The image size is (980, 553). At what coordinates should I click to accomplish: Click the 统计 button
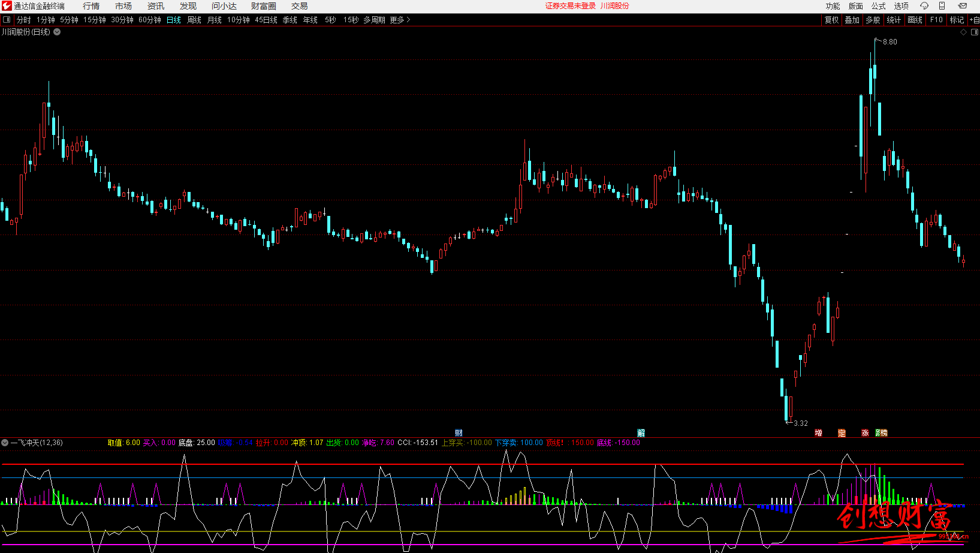(x=894, y=20)
